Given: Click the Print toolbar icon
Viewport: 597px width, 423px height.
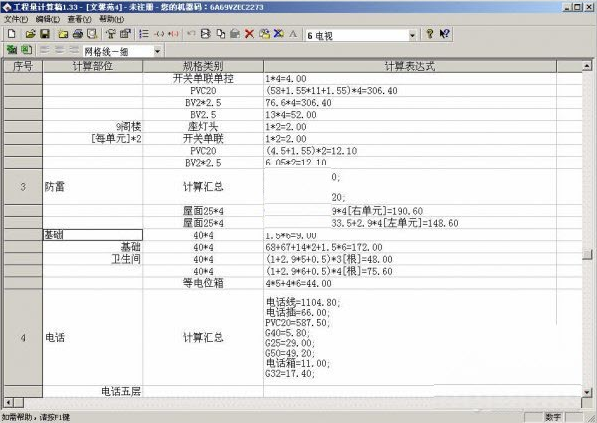Looking at the screenshot, I should click(x=78, y=34).
